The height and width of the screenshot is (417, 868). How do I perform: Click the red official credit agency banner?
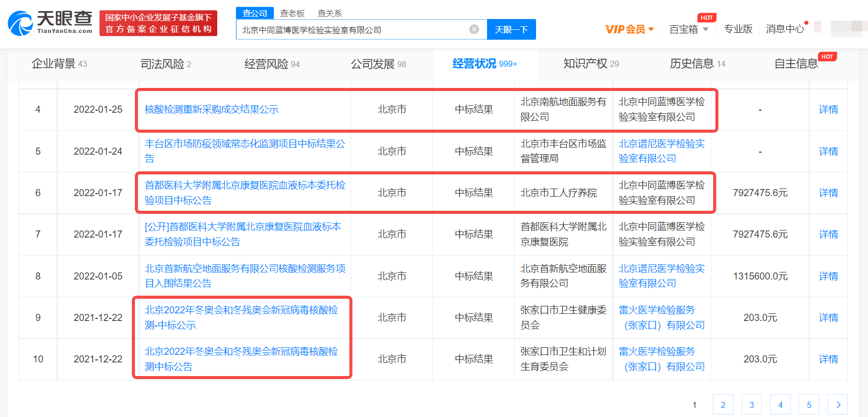pyautogui.click(x=158, y=23)
